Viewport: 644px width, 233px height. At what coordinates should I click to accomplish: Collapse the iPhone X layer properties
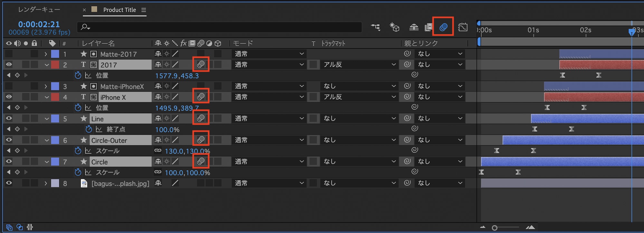[47, 97]
